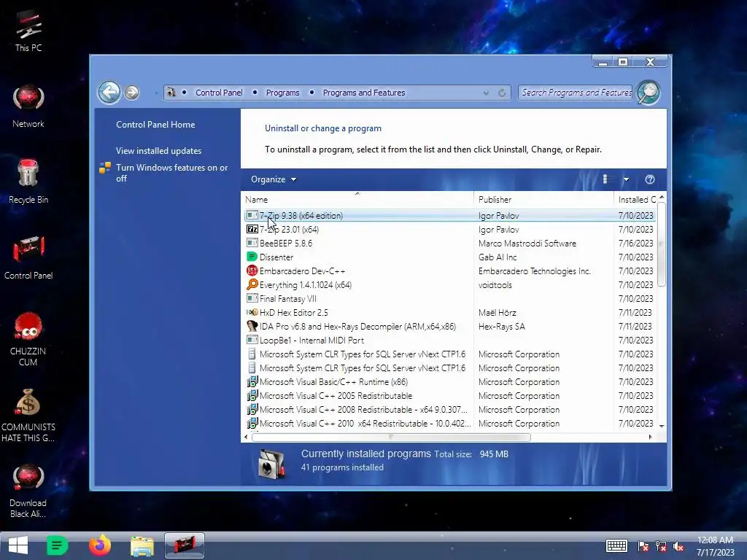Viewport: 747px width, 560px height.
Task: Click Microsoft Visual Basic/C++ Runtime icon
Action: [252, 381]
